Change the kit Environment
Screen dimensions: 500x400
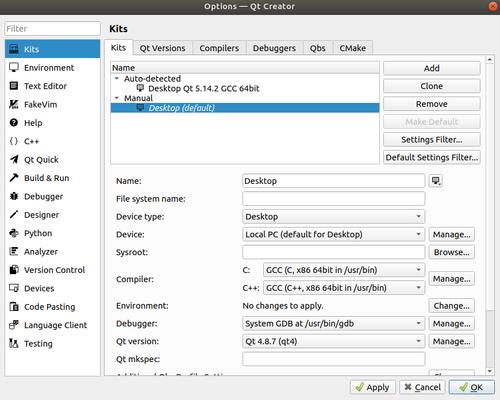click(x=452, y=306)
